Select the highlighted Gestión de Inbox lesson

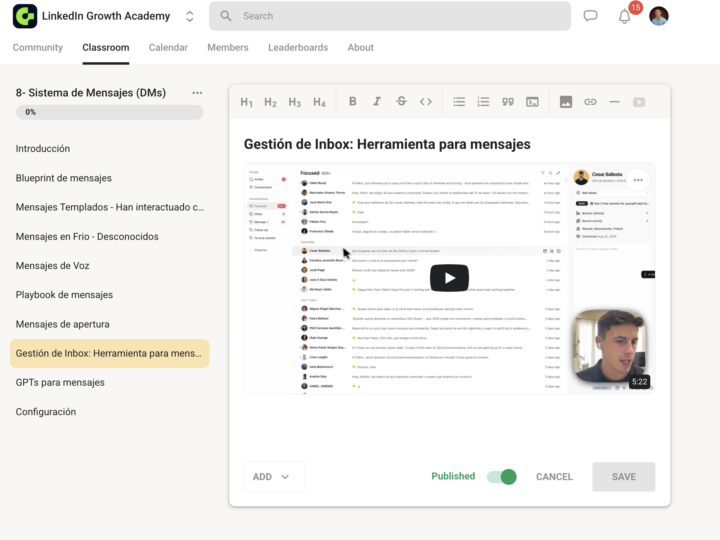coord(109,354)
